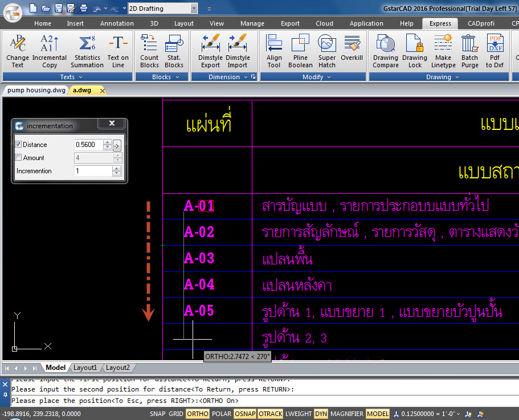The width and height of the screenshot is (519, 420).
Task: Click the Dimstyle Export tool
Action: pyautogui.click(x=211, y=51)
